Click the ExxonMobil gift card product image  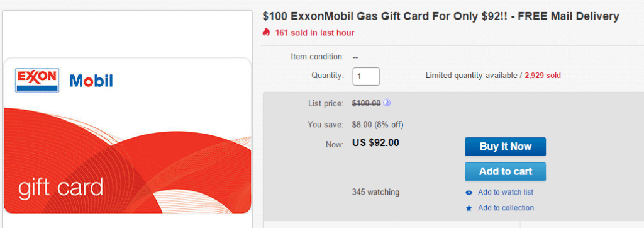pyautogui.click(x=127, y=136)
